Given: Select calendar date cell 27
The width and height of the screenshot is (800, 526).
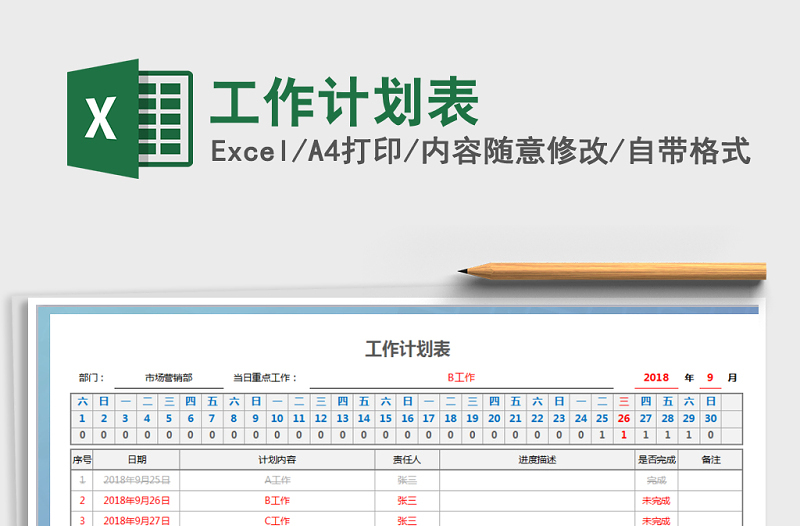Looking at the screenshot, I should [x=646, y=418].
